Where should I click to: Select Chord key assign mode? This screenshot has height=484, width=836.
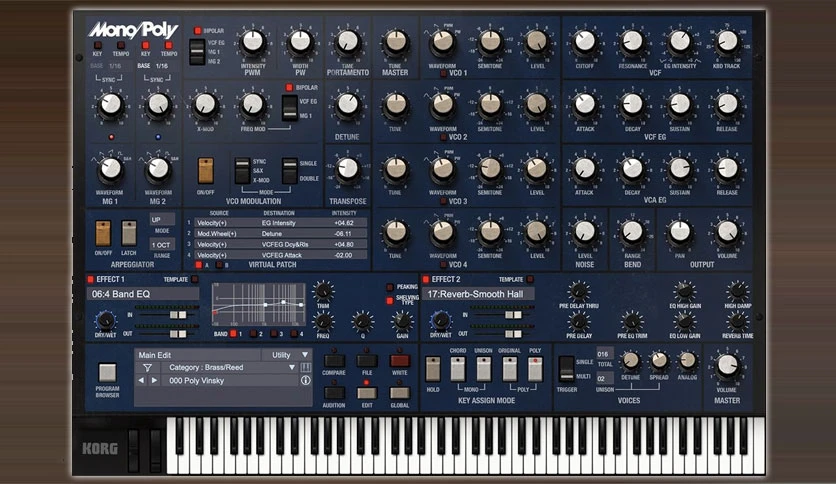point(458,369)
